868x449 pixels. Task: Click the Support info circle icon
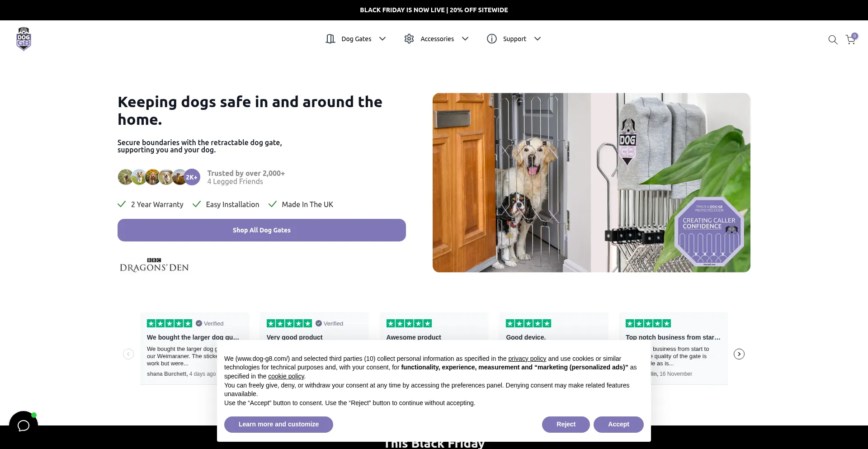[x=492, y=39]
